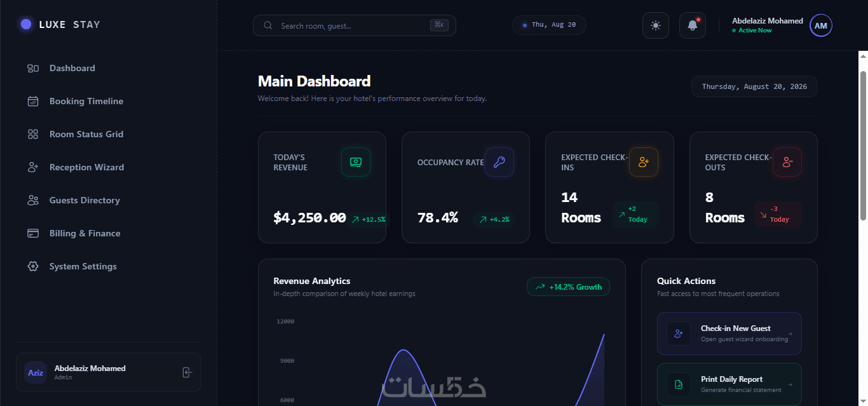
Task: Click the Expected Check-ins guest icon
Action: click(643, 162)
